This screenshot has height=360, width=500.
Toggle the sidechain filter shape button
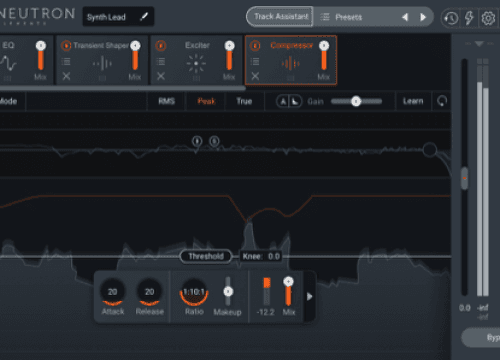pos(295,101)
